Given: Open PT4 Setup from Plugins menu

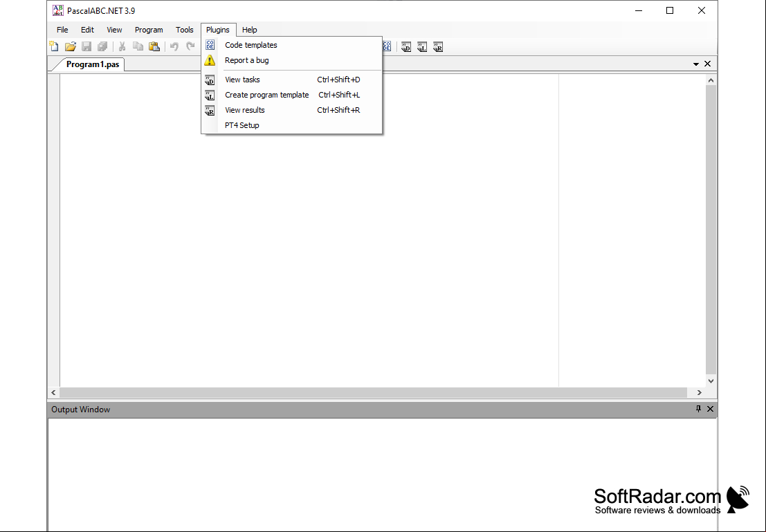Looking at the screenshot, I should (x=291, y=125).
